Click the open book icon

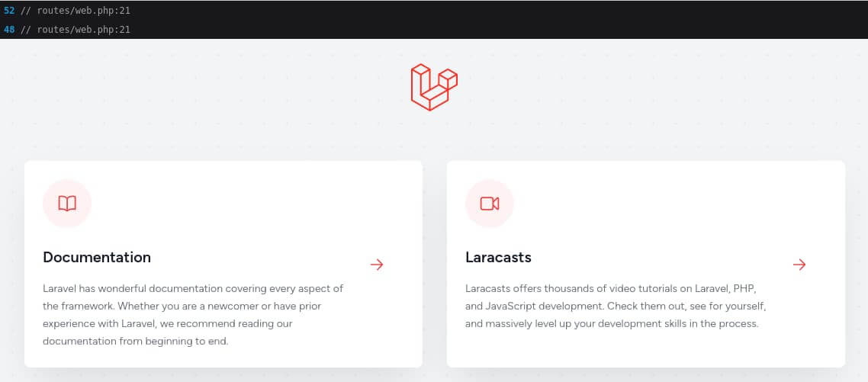[x=67, y=204]
